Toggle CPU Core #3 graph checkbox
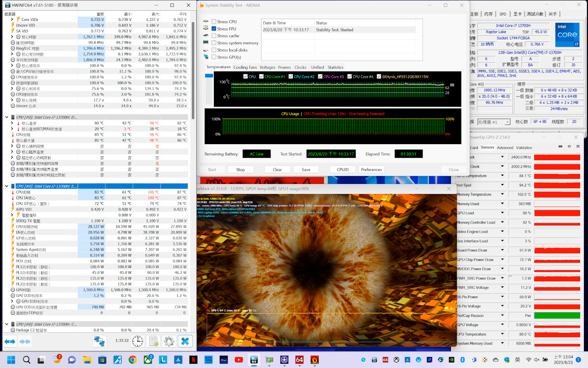588x368 pixels. tap(320, 76)
